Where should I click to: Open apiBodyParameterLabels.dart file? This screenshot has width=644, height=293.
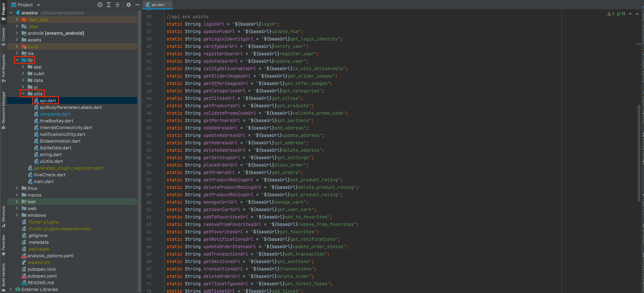[68, 107]
